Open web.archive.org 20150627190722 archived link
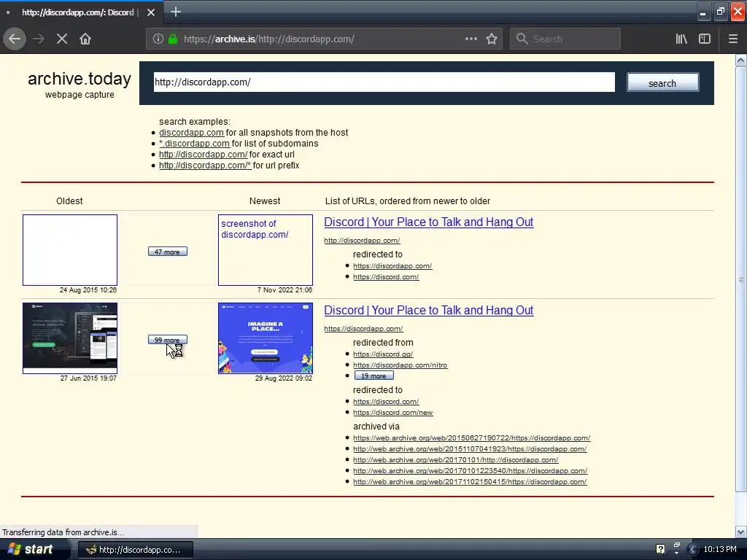747x560 pixels. (472, 437)
